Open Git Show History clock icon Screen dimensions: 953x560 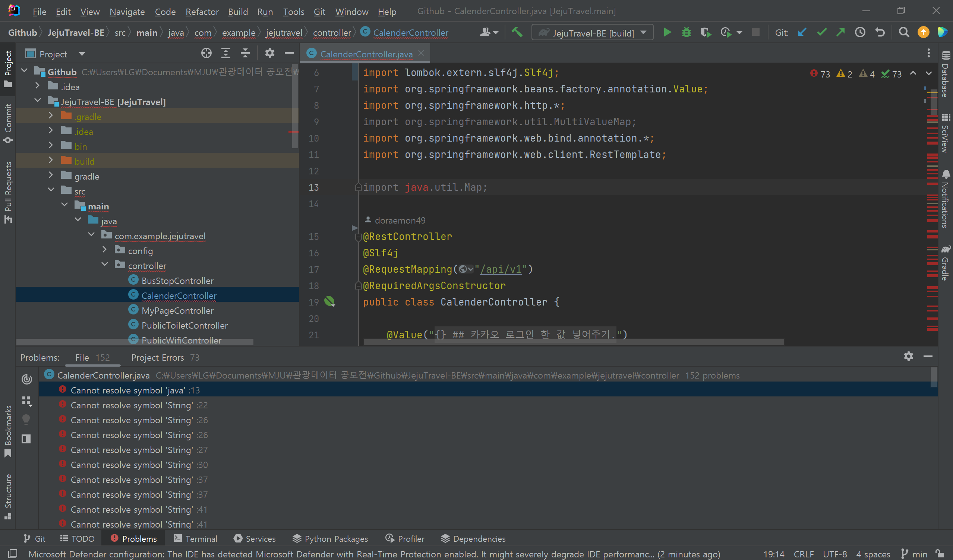pos(860,32)
